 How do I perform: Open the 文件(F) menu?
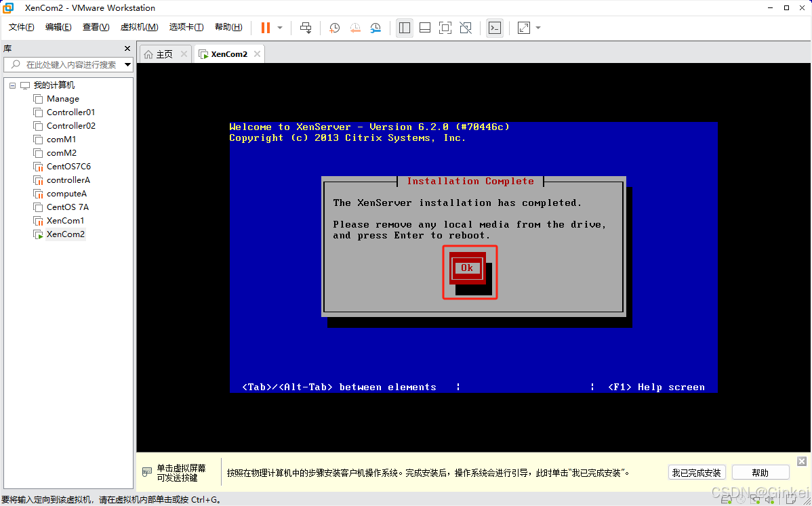click(x=21, y=27)
